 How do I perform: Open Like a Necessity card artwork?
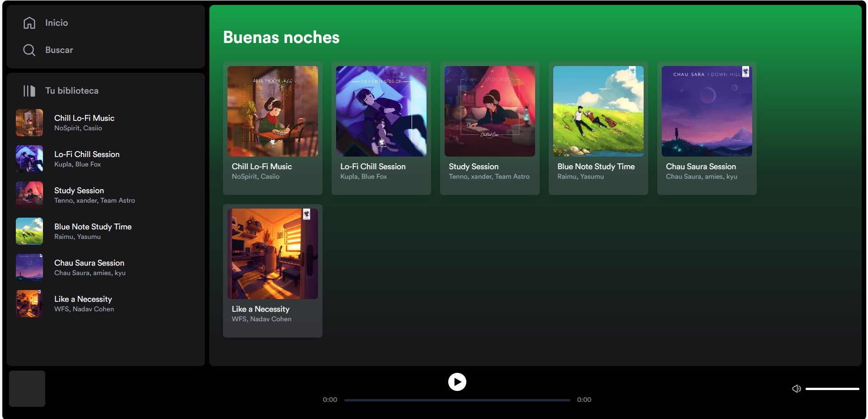273,254
